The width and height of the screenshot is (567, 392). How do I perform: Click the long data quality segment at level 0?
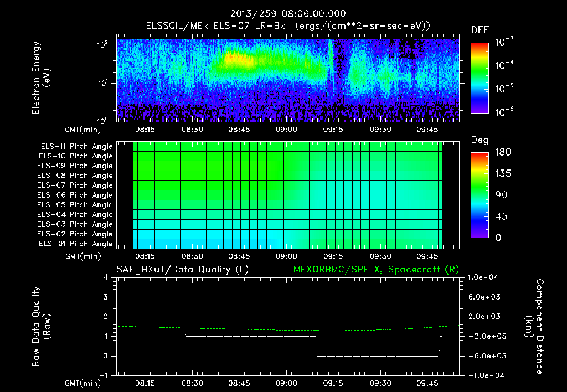[378, 356]
